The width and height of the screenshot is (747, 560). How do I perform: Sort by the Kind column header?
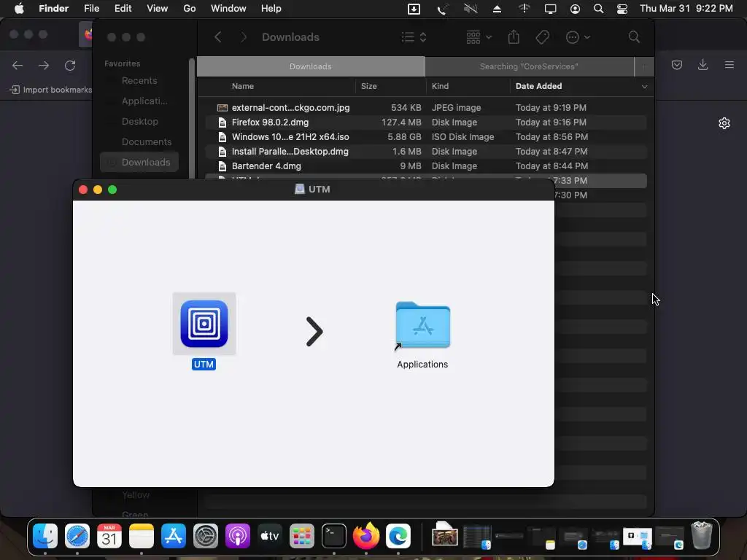[440, 86]
